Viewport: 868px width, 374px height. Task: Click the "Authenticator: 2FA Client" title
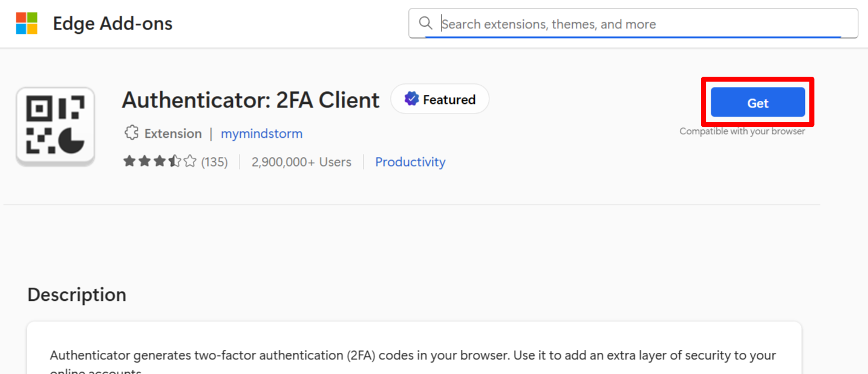coord(250,100)
